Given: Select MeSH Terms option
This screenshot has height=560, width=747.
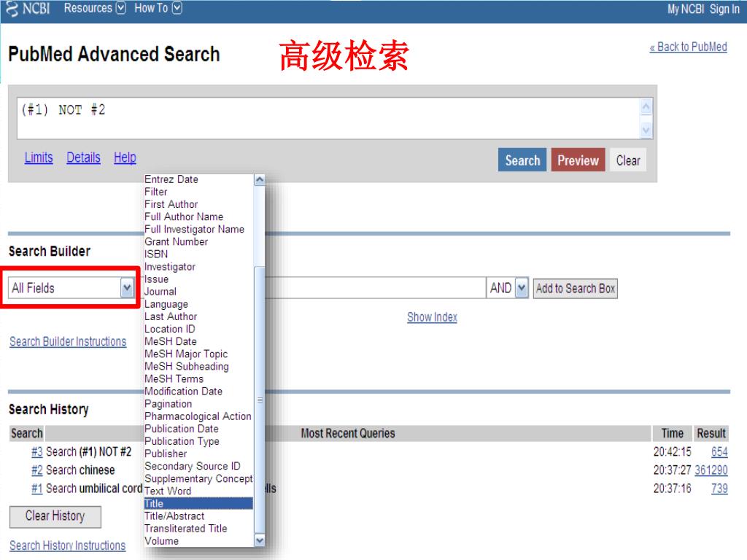Looking at the screenshot, I should click(198, 379).
